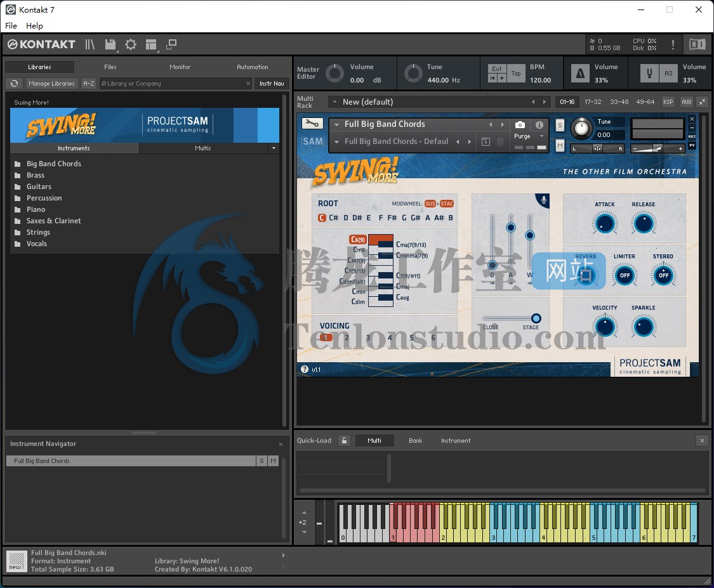Click the Tap tempo button
The image size is (714, 588).
(516, 74)
